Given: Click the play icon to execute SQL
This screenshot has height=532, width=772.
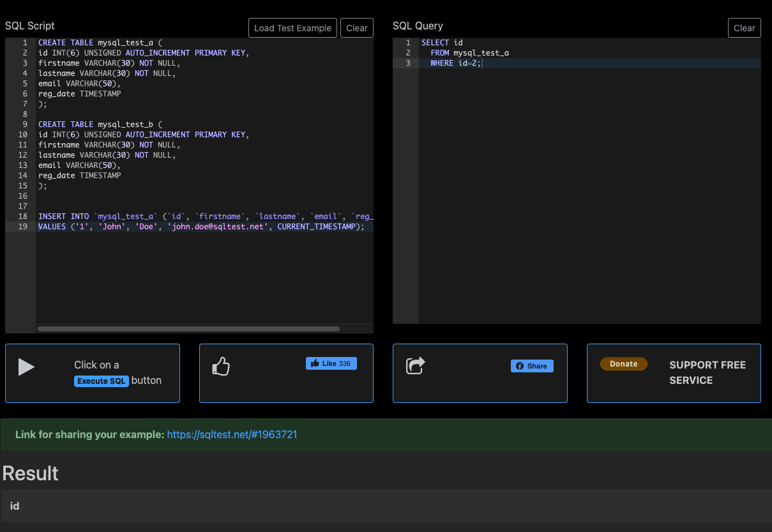Looking at the screenshot, I should (x=26, y=367).
